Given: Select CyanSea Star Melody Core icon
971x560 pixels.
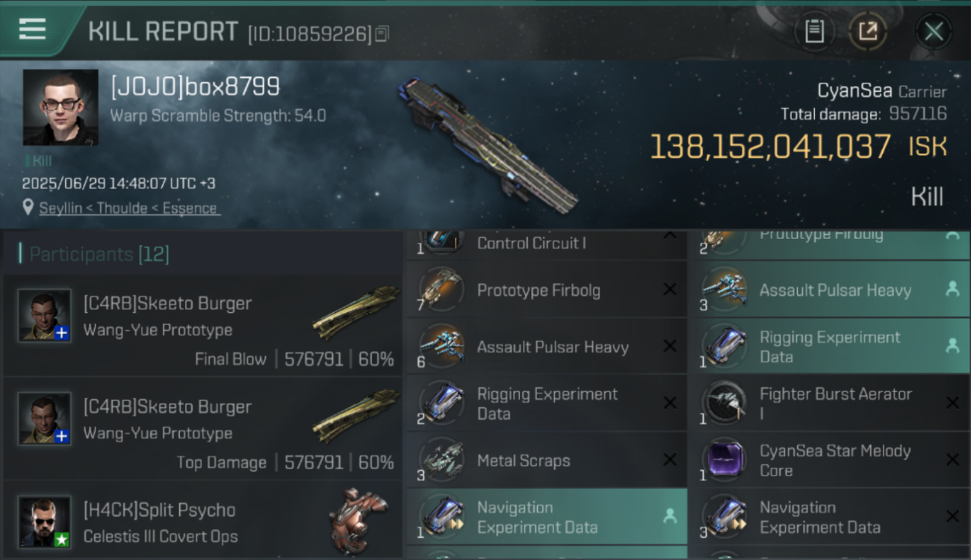Looking at the screenshot, I should pos(724,460).
